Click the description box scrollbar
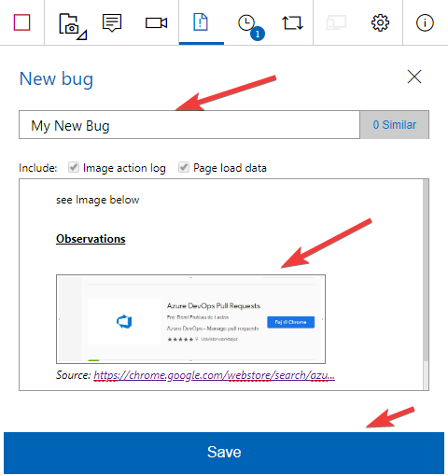The image size is (448, 476). [426, 285]
